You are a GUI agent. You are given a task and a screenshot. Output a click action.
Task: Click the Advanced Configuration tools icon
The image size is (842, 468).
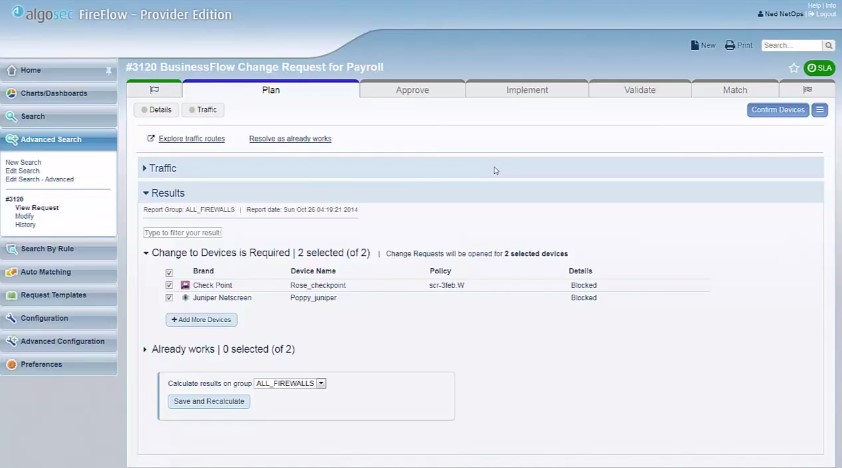[x=11, y=341]
